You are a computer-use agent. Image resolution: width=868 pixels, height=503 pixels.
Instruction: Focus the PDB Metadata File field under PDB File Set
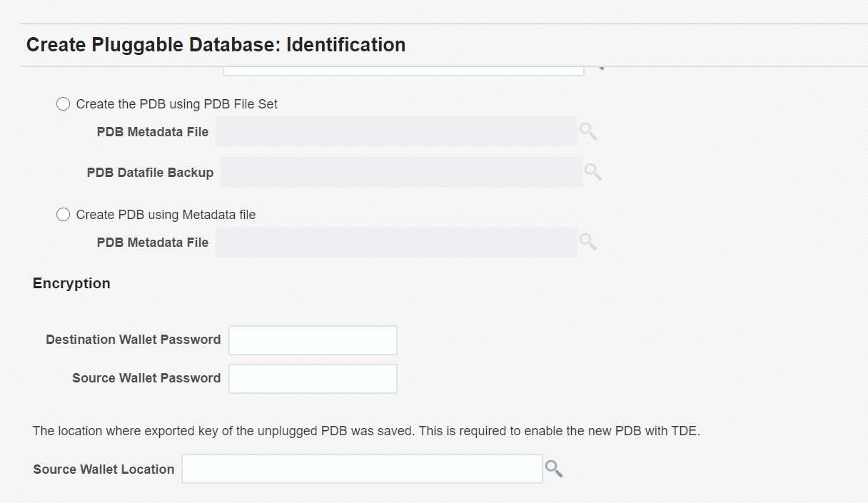[x=397, y=131]
